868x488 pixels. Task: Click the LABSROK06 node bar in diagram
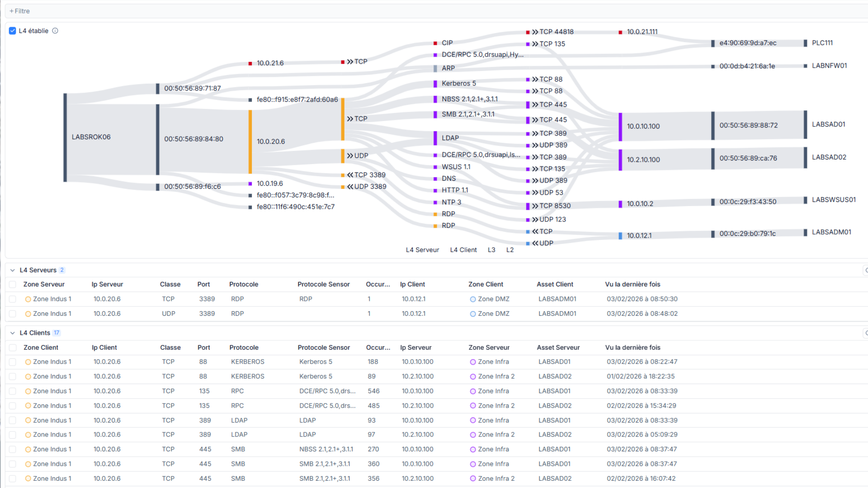[65, 137]
